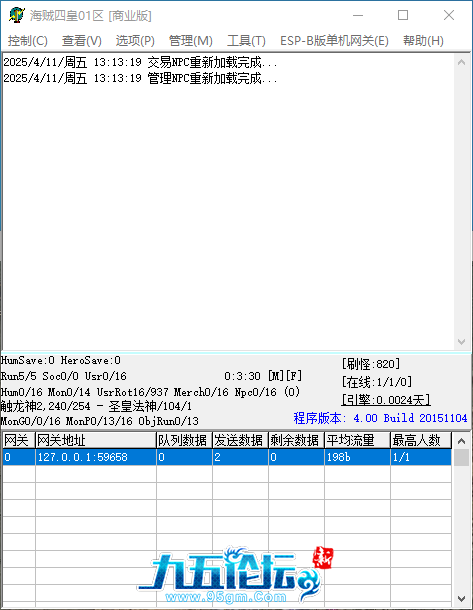The width and height of the screenshot is (473, 610).
Task: Click the log panel scroll down arrow
Action: [462, 342]
